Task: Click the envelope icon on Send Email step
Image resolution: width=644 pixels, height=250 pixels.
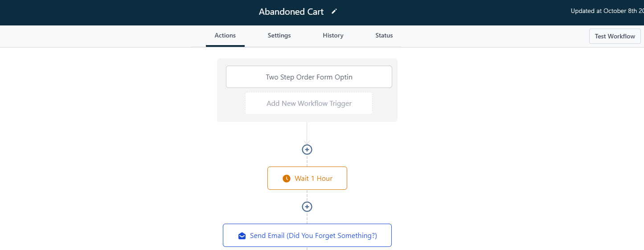Action: [242, 236]
